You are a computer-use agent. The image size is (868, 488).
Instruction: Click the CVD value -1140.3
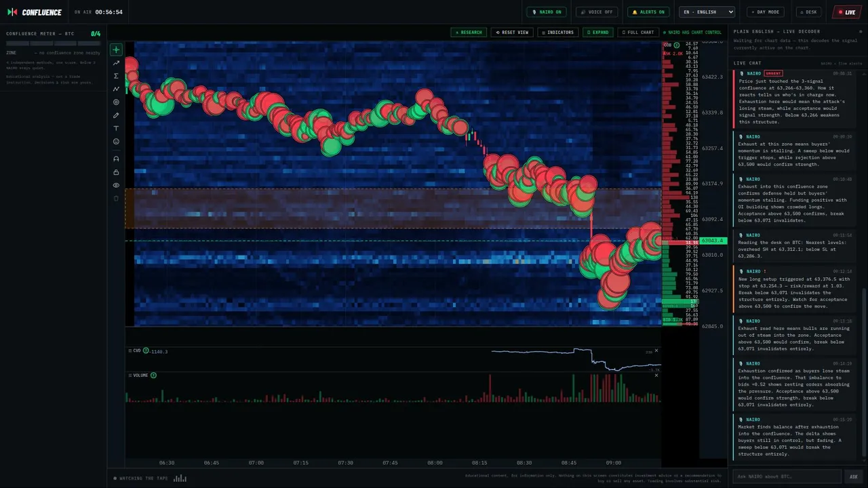click(x=159, y=351)
